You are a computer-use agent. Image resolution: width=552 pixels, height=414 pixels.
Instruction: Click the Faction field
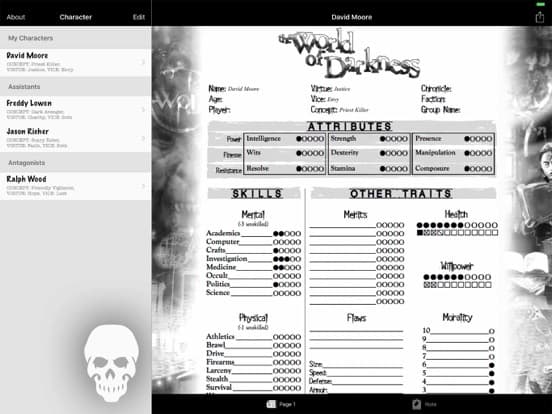point(433,99)
